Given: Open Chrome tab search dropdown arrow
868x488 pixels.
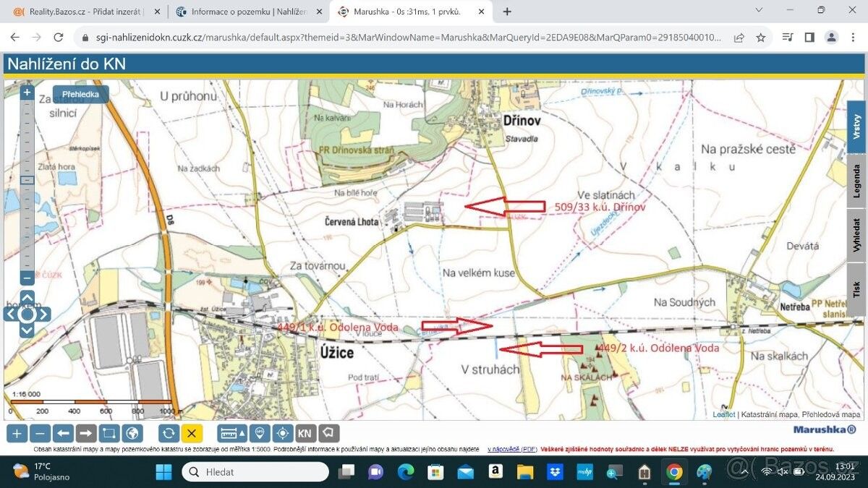Looking at the screenshot, I should click(759, 11).
